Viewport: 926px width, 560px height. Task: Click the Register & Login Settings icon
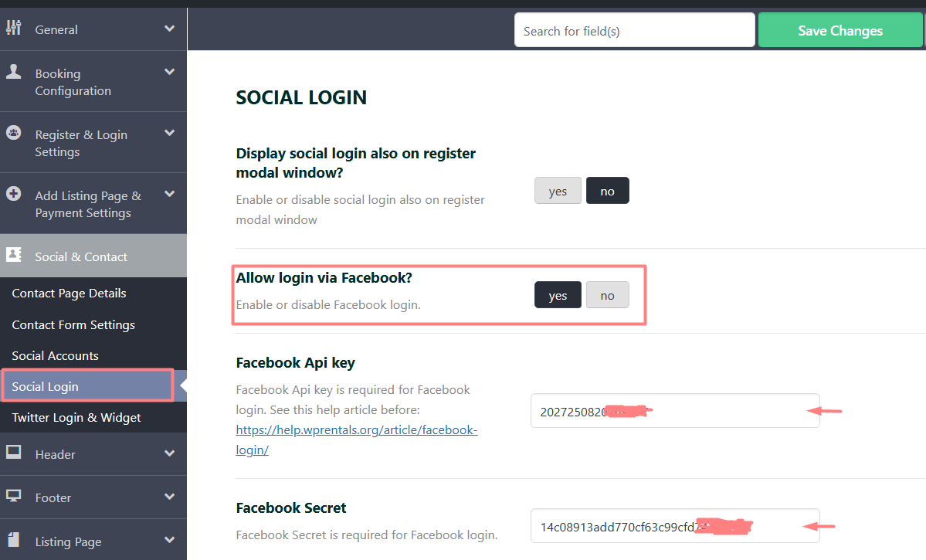[x=14, y=132]
